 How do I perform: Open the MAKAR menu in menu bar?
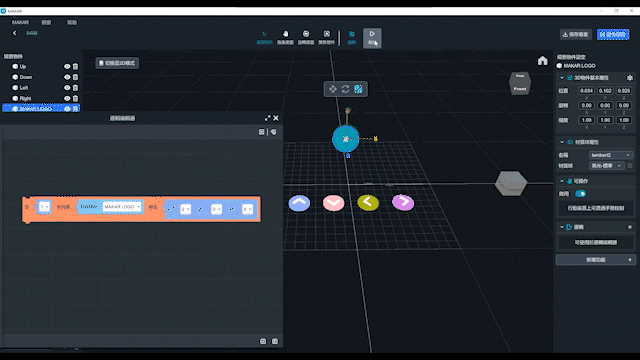point(20,22)
